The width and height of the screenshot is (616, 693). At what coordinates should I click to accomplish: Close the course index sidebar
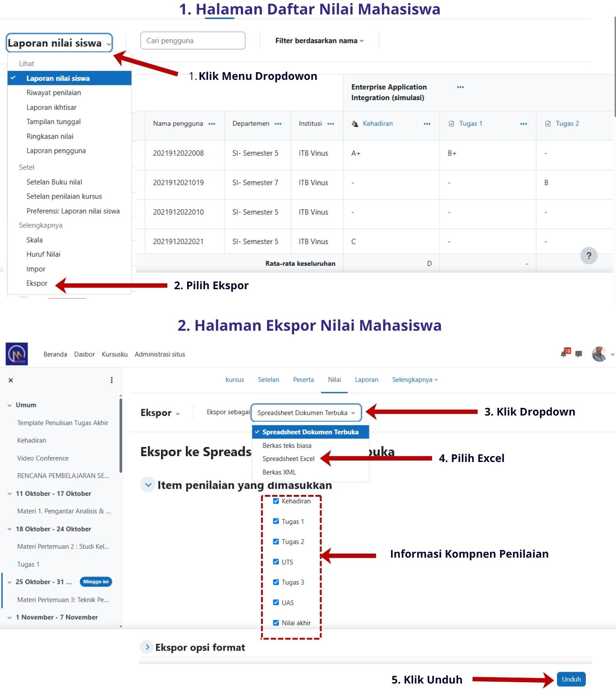pyautogui.click(x=11, y=380)
